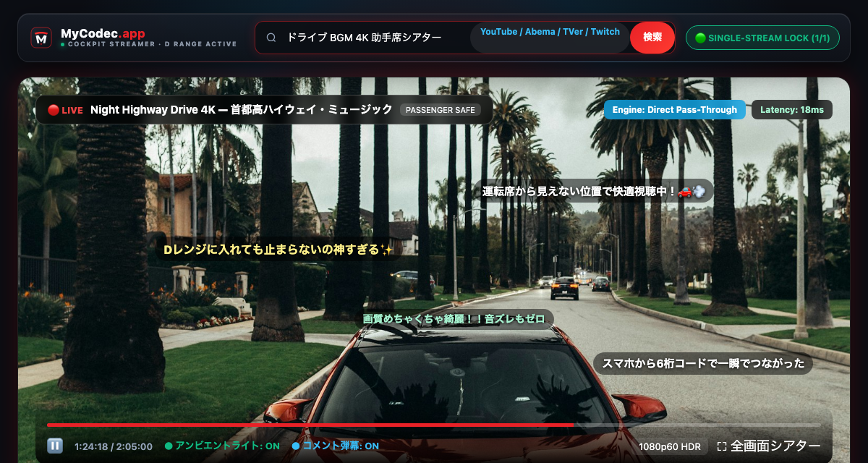Click the MyCodec logo icon
The image size is (868, 463).
pos(41,38)
